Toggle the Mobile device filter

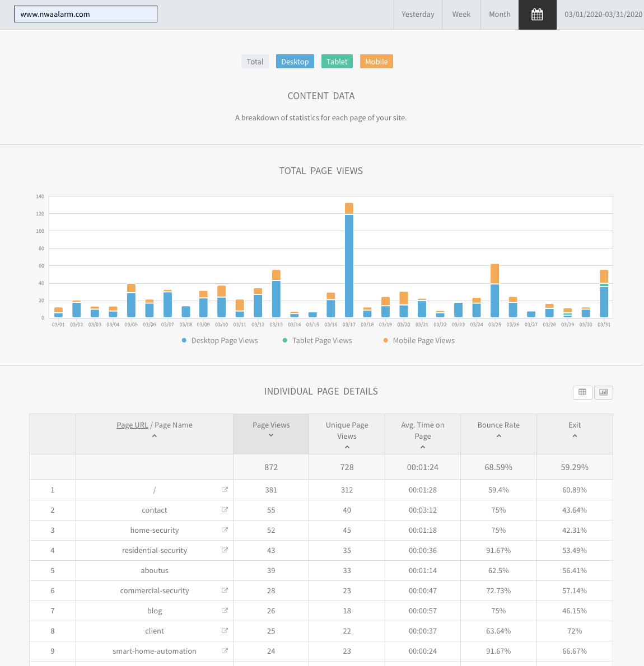377,62
